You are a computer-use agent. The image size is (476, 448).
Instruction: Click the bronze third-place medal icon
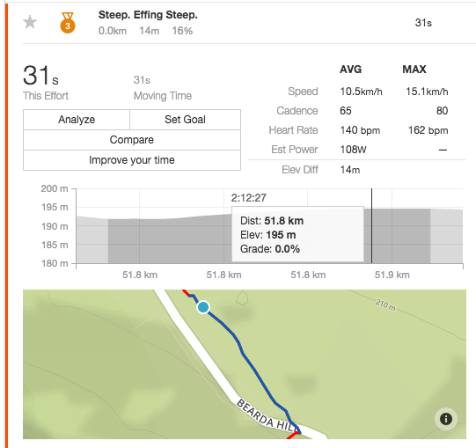click(68, 23)
